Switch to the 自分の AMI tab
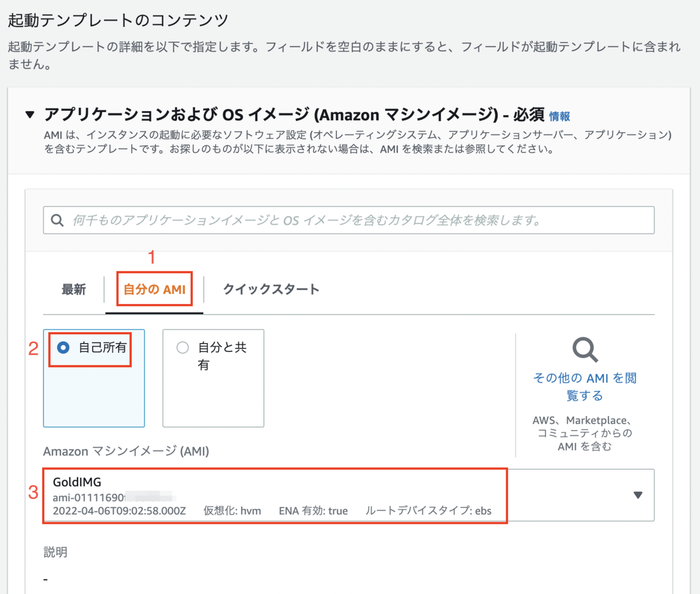The width and height of the screenshot is (700, 594). tap(155, 289)
